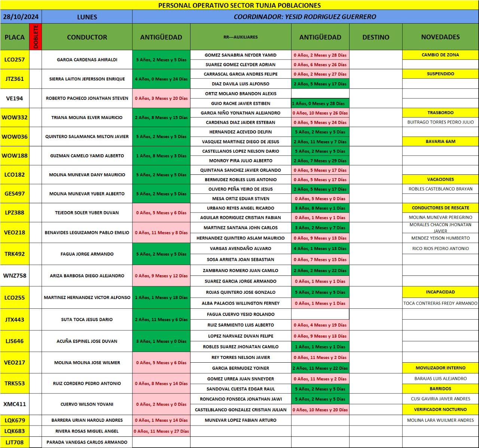The height and width of the screenshot is (448, 479).
Task: Select the TRASBORDO novedad cell
Action: (440, 113)
